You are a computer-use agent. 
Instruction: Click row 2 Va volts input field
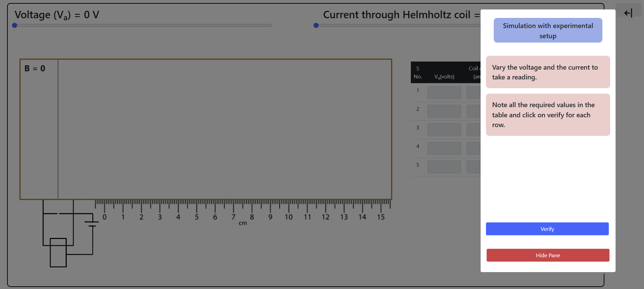click(444, 111)
